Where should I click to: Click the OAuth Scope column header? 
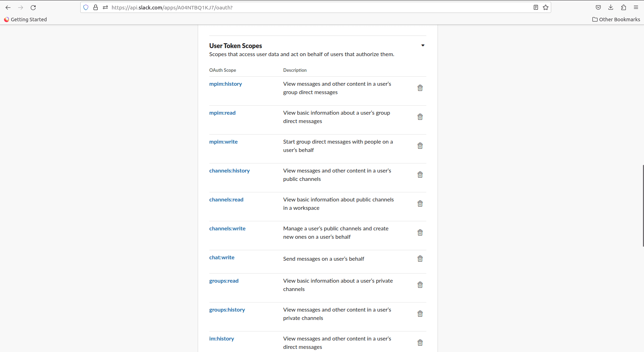(x=223, y=70)
